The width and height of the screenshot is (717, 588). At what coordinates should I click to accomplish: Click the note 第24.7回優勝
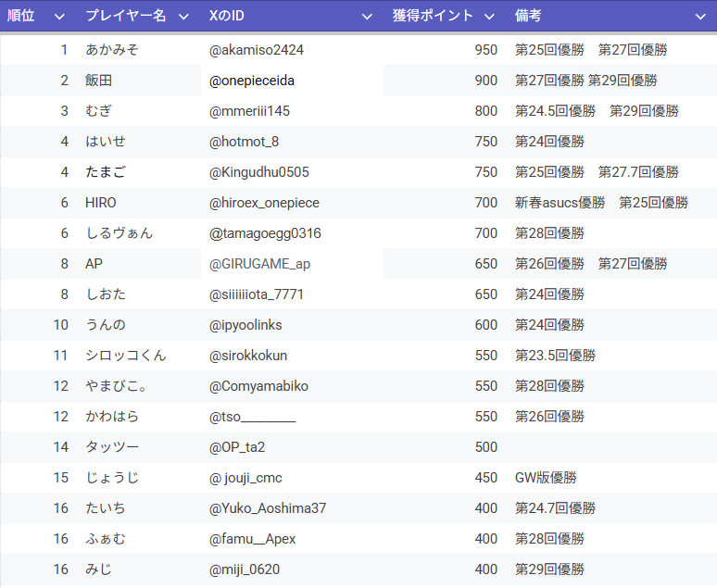point(555,508)
